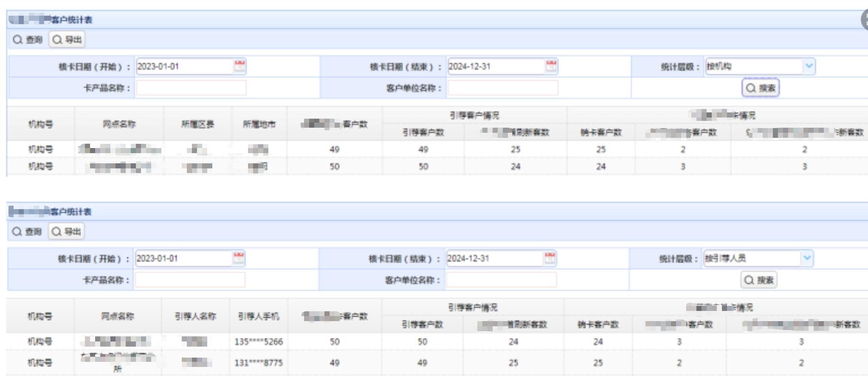Click 卡产品名称 input in lower panel

tap(190, 280)
